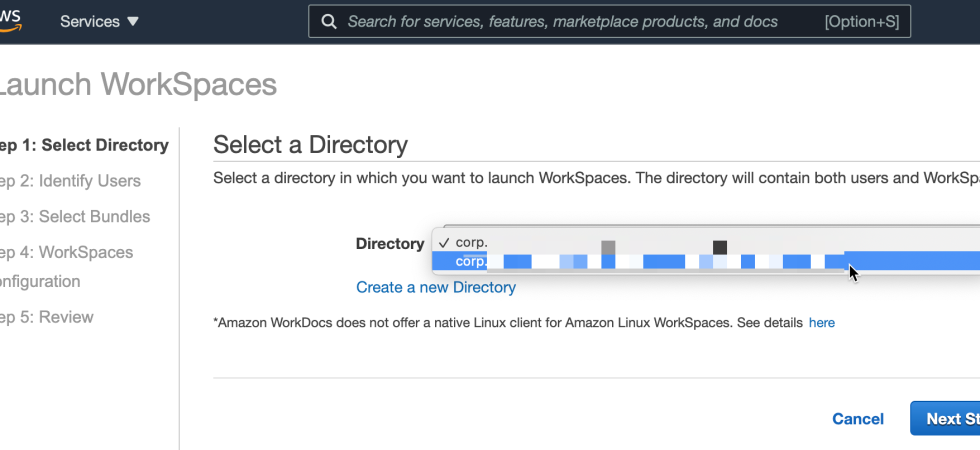The height and width of the screenshot is (450, 980).
Task: Open the 'here' details link
Action: click(821, 323)
